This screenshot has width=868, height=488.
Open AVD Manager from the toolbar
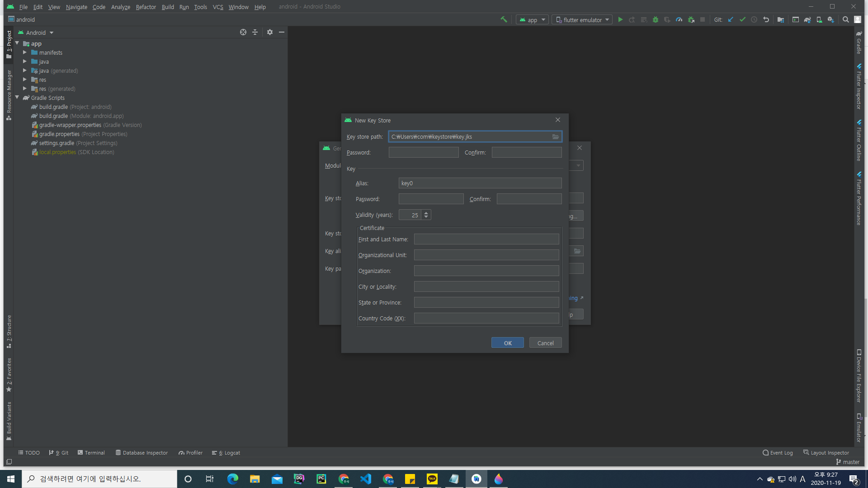coord(819,19)
